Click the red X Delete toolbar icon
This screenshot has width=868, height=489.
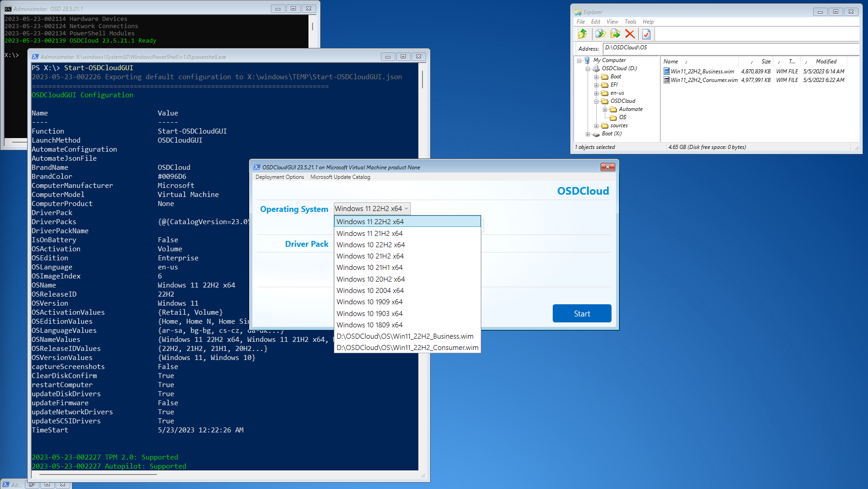tap(630, 34)
